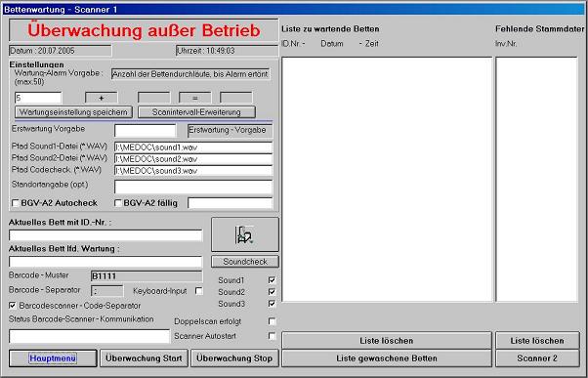This screenshot has height=378, width=588.
Task: Click field next to BGV-A2 fällig
Action: (230, 203)
